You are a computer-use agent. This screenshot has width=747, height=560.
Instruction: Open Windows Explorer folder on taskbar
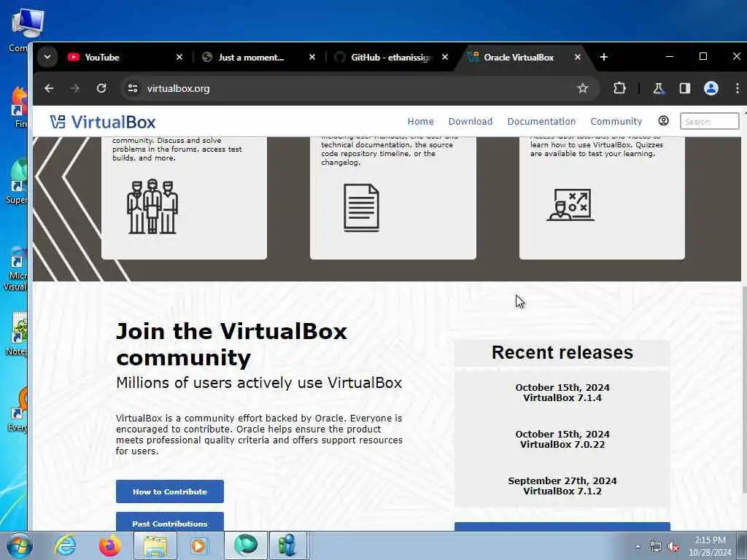155,545
